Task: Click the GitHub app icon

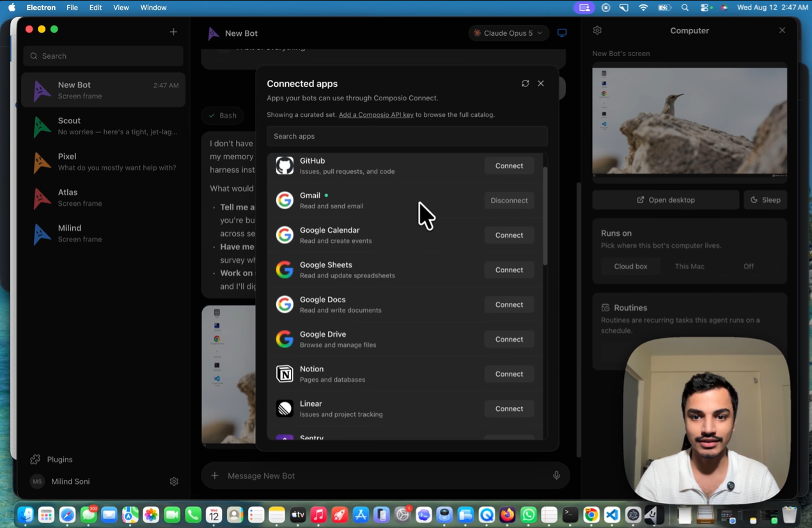Action: pyautogui.click(x=285, y=166)
